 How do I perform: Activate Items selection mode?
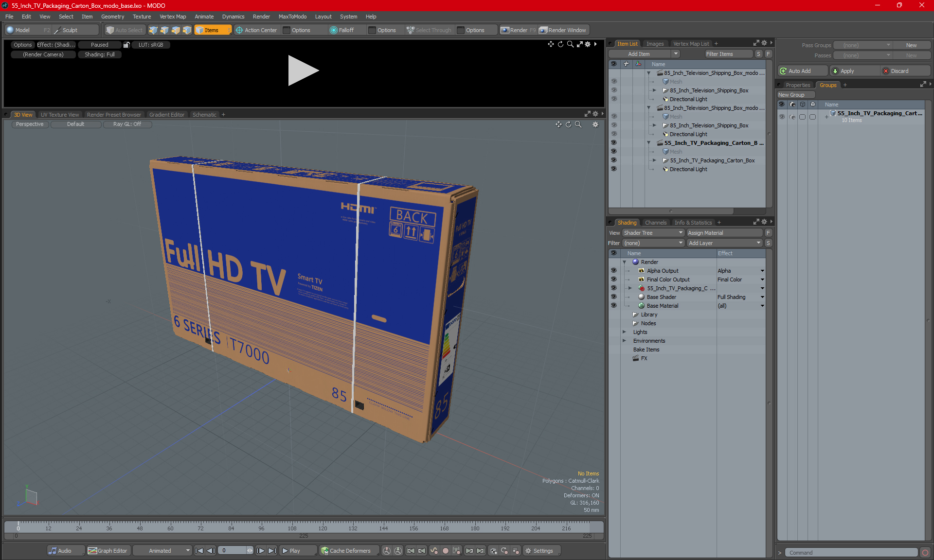[213, 30]
